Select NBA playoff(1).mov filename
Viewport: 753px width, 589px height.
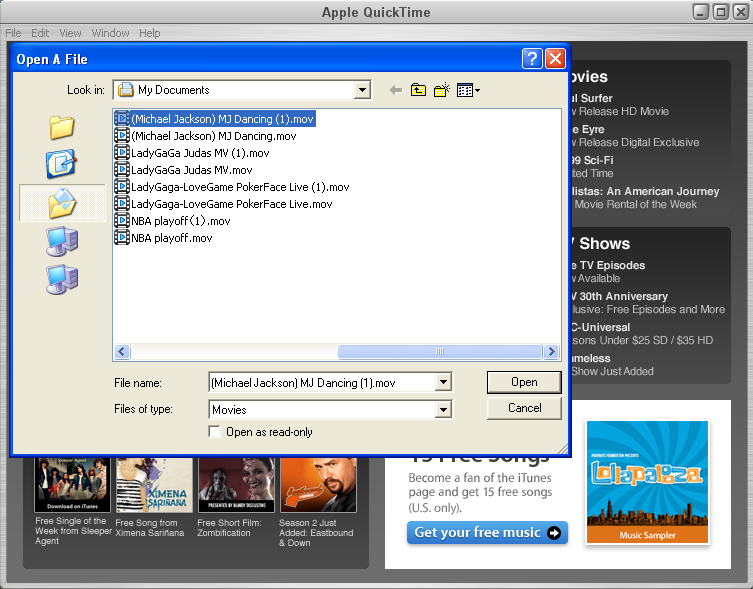click(x=181, y=221)
